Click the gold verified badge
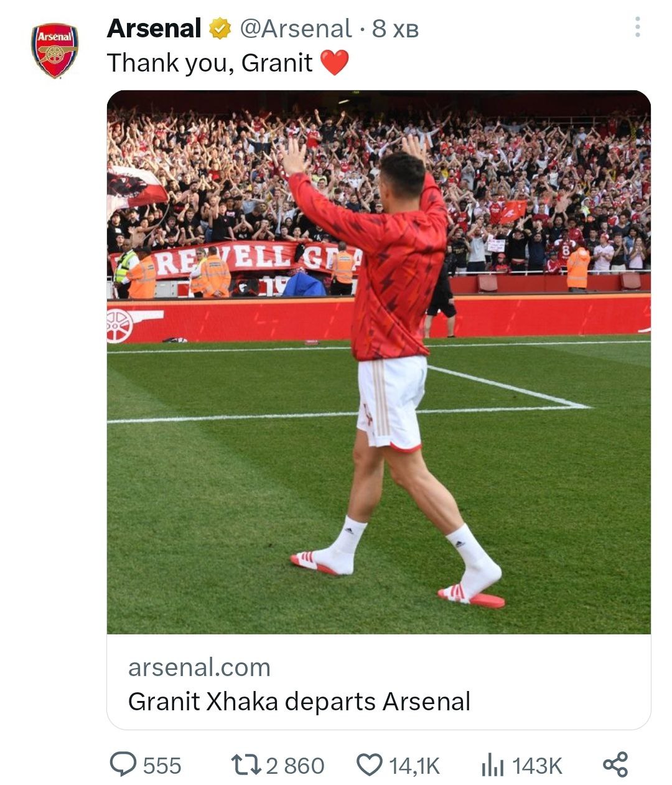 (220, 29)
